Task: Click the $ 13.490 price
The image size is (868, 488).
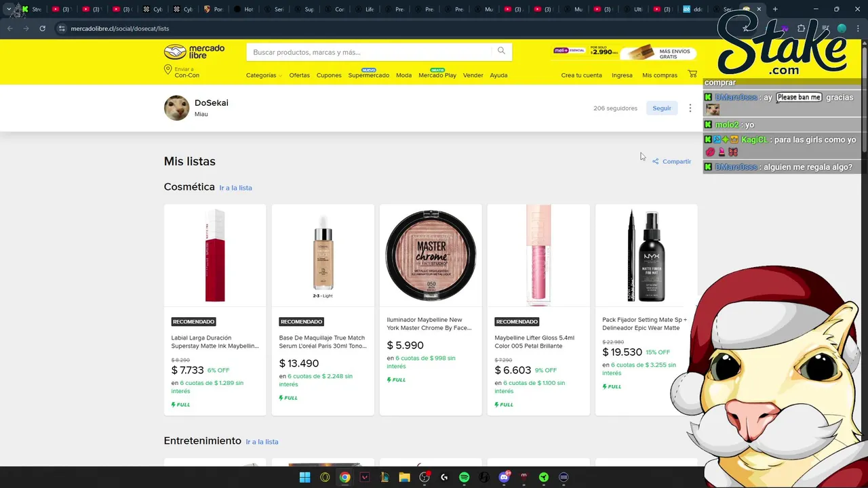Action: (x=299, y=363)
